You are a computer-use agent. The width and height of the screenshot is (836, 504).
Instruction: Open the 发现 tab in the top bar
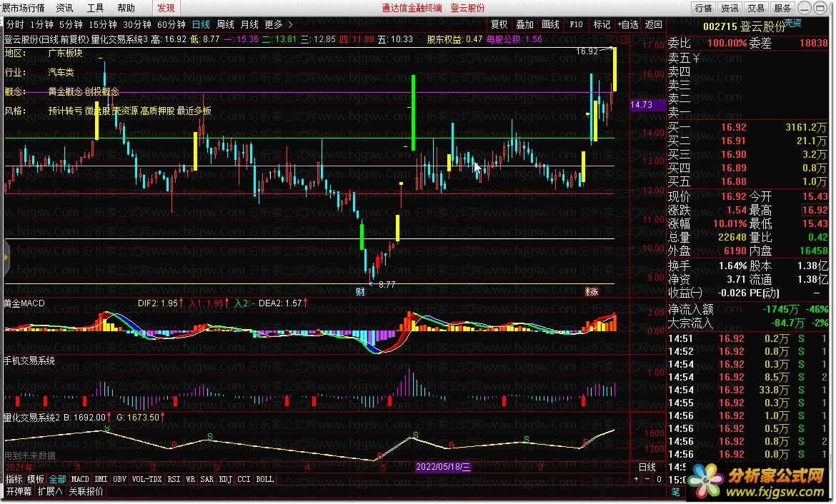tap(166, 8)
